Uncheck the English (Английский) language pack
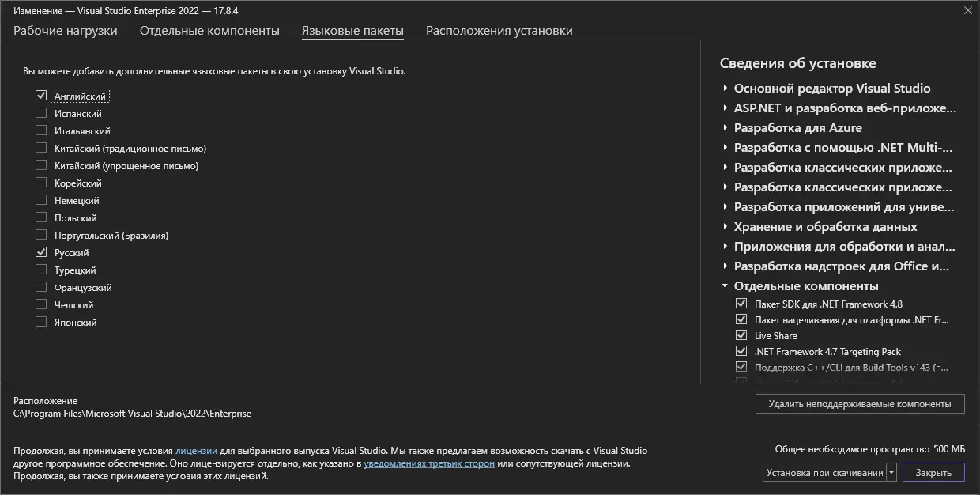This screenshot has height=495, width=980. pyautogui.click(x=41, y=96)
